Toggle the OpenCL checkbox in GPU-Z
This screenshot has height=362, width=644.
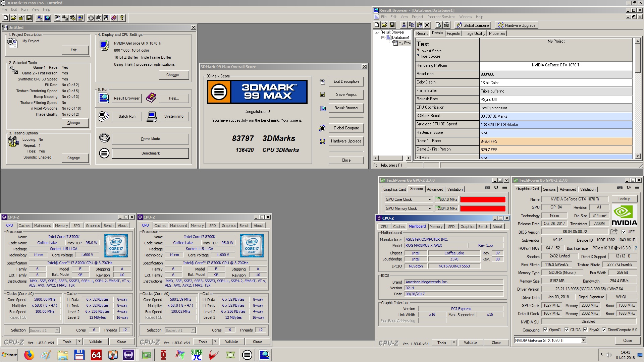tap(545, 330)
